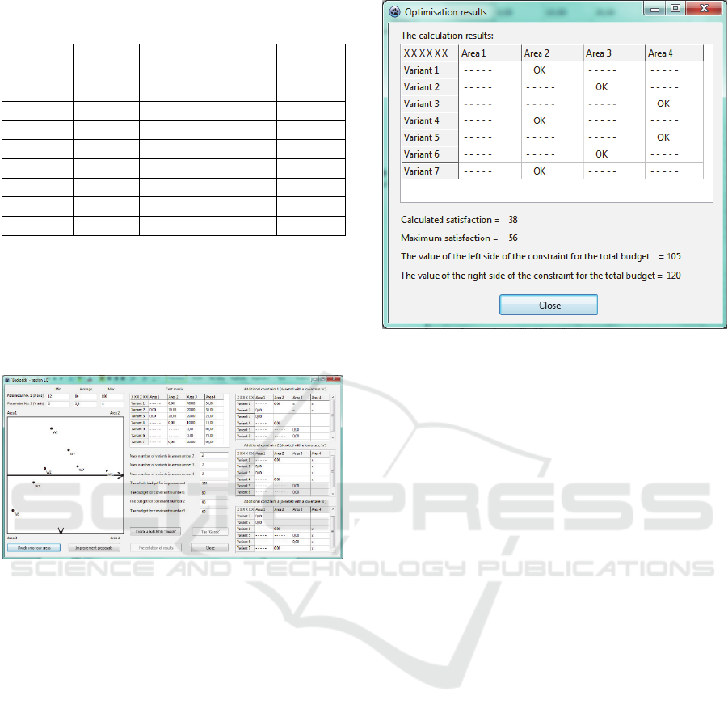Click the 'Presentation of results' button
This screenshot has width=728, height=717.
(156, 547)
